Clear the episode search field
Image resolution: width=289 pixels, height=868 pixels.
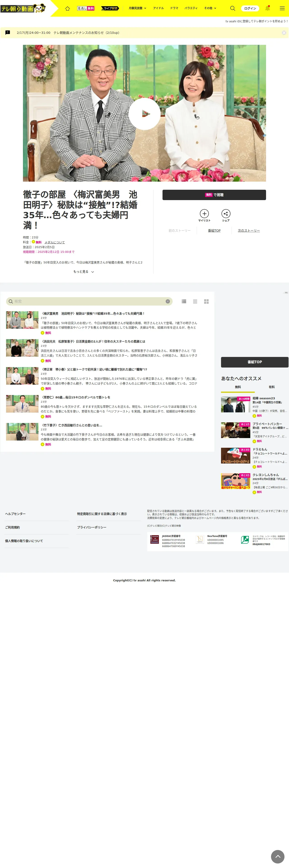point(167,301)
